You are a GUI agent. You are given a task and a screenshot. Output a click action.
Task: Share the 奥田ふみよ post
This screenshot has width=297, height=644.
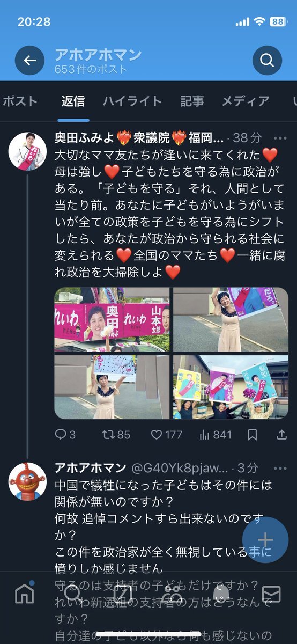[281, 434]
